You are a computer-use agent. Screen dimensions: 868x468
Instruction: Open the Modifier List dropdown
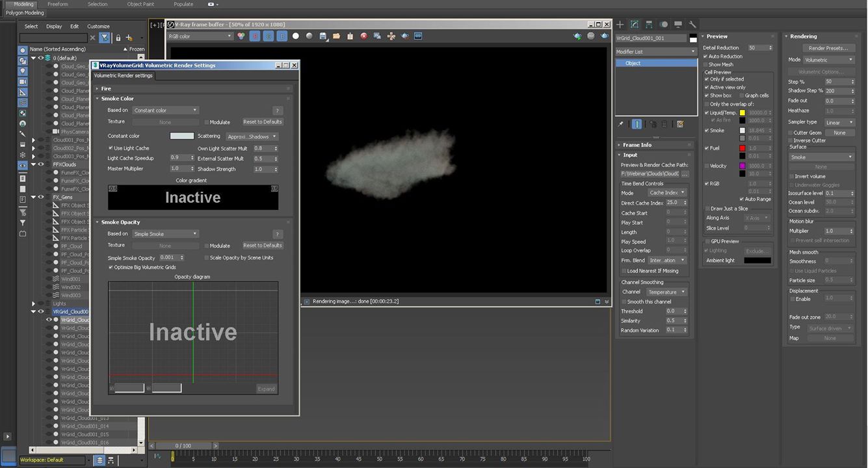655,51
